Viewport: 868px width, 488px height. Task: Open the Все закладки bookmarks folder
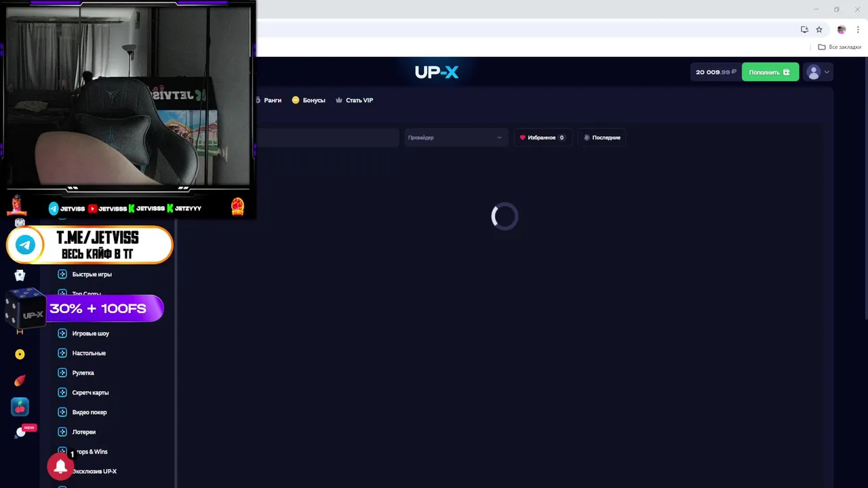(840, 47)
